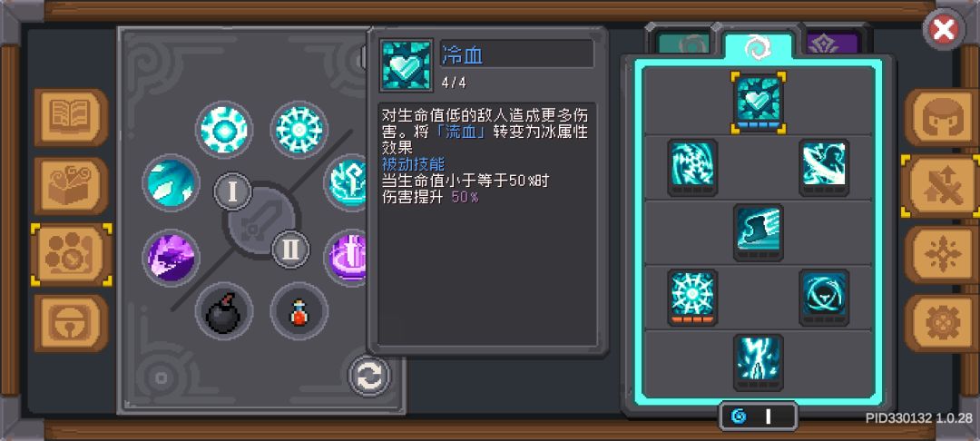Switch to weapon set II
This screenshot has height=441, width=980.
click(290, 250)
